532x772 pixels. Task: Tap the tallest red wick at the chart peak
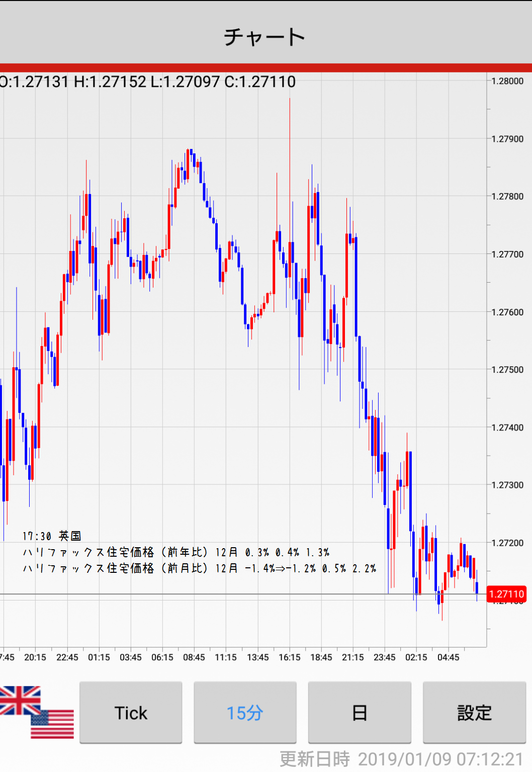[290, 151]
